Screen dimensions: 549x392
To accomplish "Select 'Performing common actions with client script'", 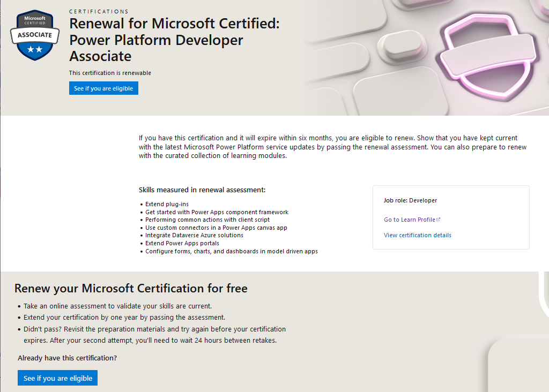I will (207, 220).
